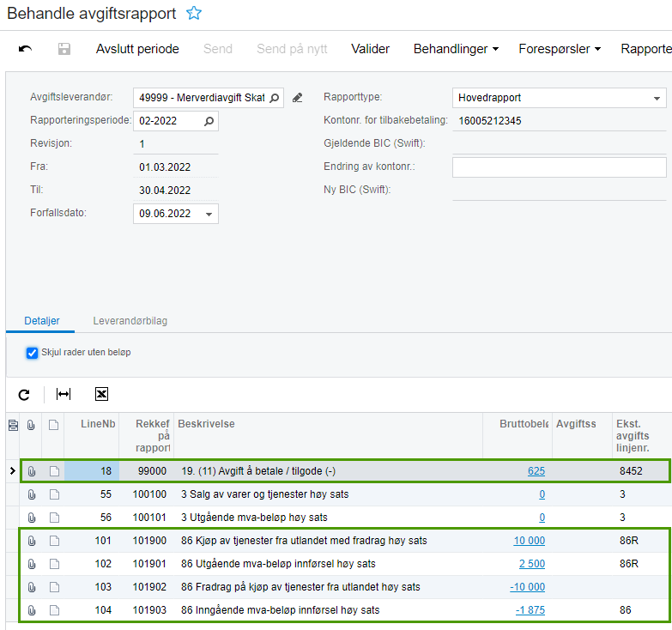Open the 10 000 amount link
The height and width of the screenshot is (630, 672).
click(529, 541)
